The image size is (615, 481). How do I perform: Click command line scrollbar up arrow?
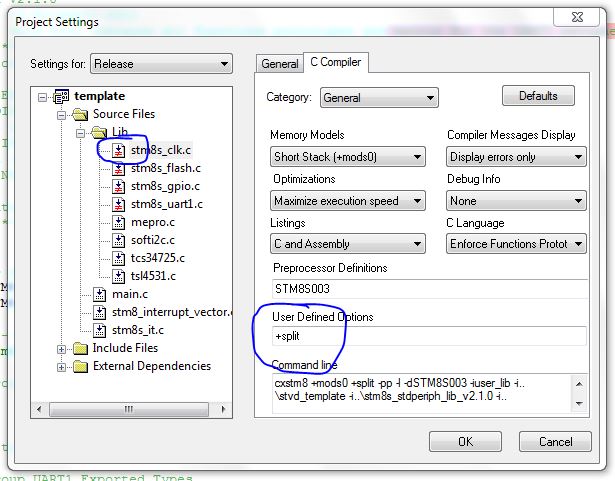[x=580, y=384]
